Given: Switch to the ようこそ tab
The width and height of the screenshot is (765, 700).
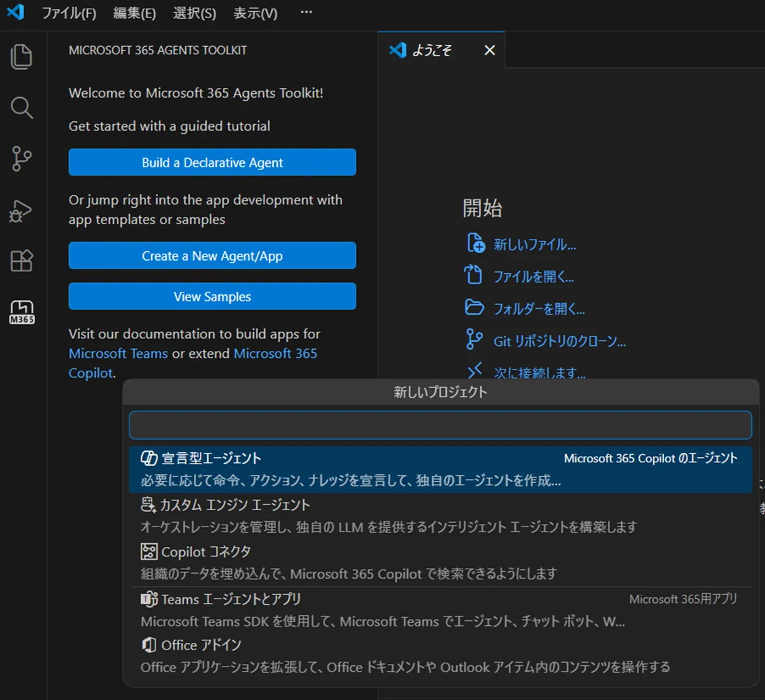Looking at the screenshot, I should (433, 50).
